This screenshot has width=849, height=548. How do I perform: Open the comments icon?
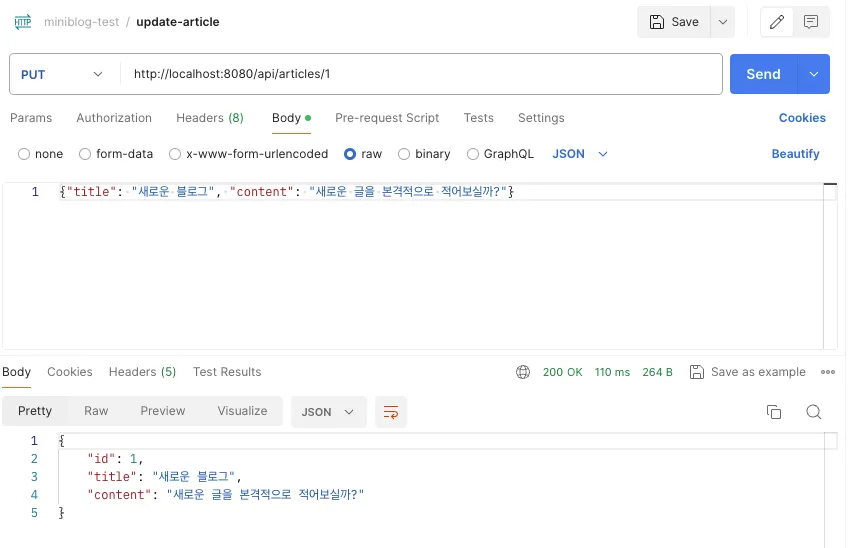[x=811, y=22]
